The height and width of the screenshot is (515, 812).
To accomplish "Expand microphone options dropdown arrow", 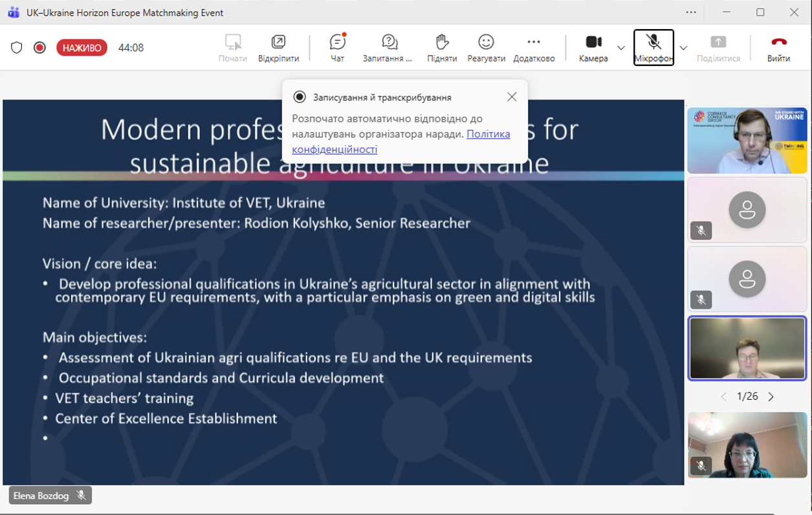I will (683, 48).
